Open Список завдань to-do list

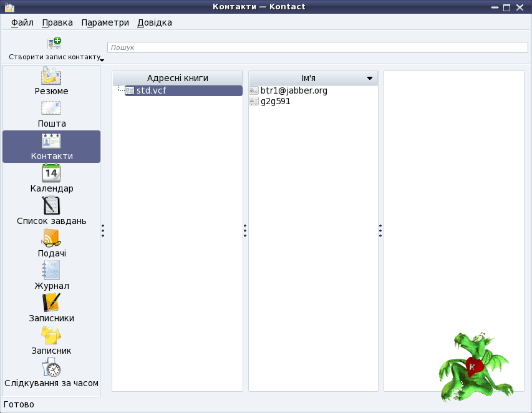pos(51,211)
